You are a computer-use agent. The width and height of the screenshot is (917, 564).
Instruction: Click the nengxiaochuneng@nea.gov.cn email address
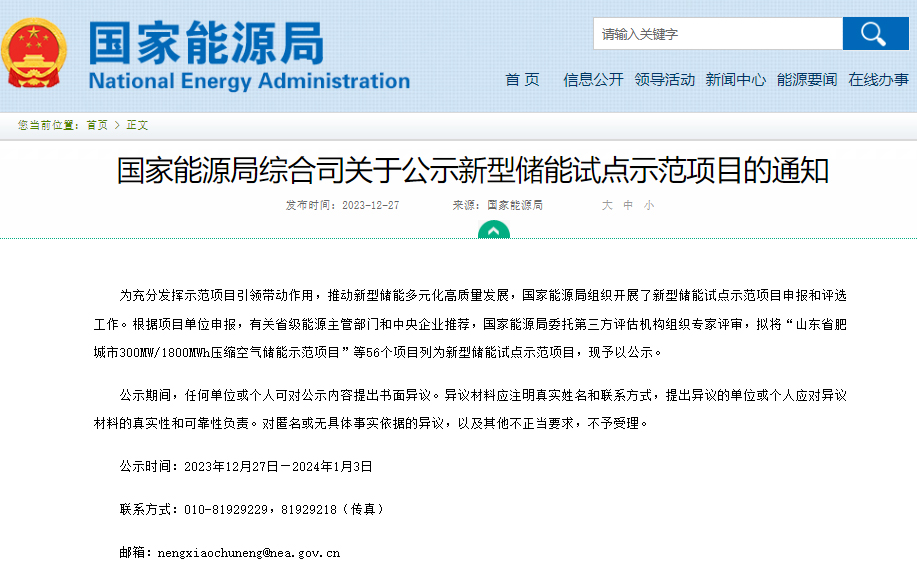(249, 552)
